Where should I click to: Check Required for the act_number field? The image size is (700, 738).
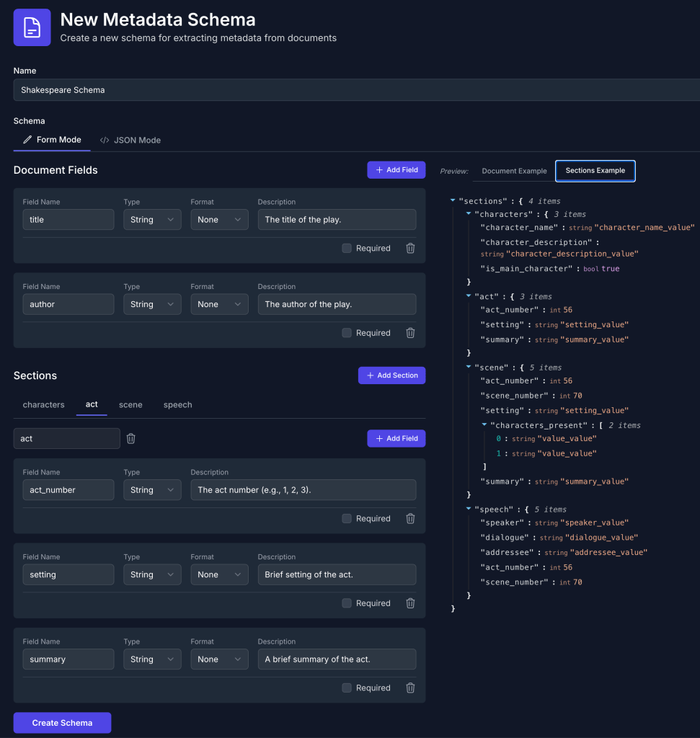(x=347, y=518)
